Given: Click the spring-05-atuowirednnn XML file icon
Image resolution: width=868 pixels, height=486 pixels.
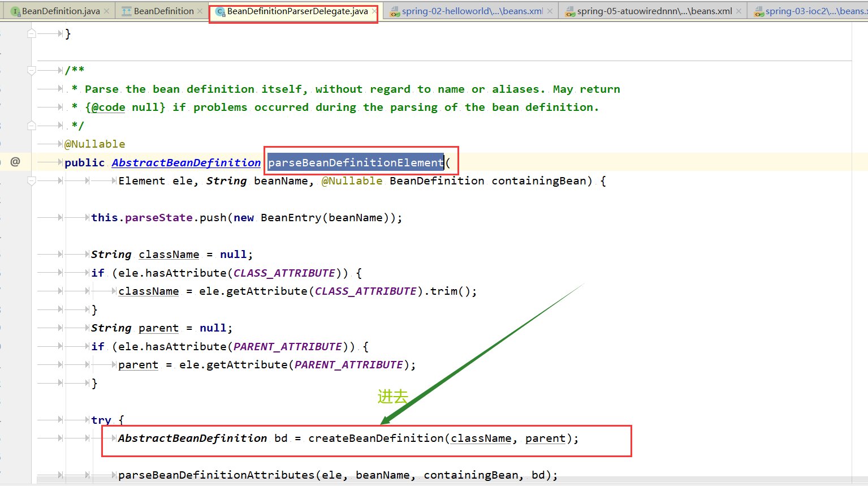Looking at the screenshot, I should [570, 11].
